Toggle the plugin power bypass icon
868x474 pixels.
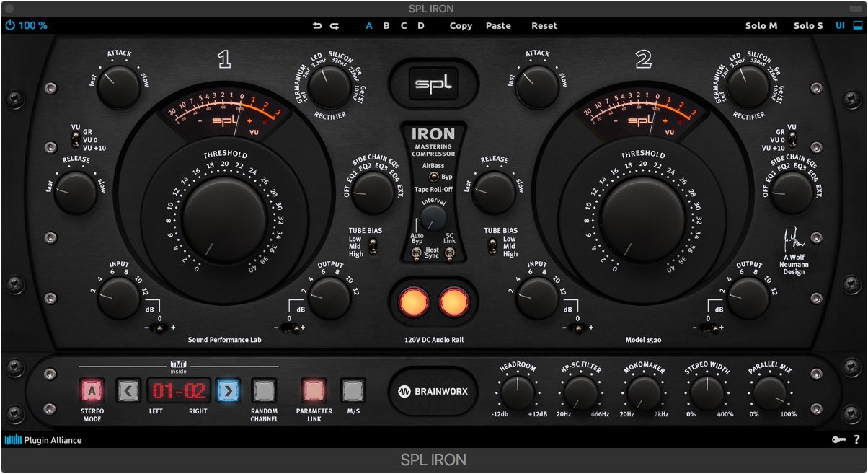(10, 25)
